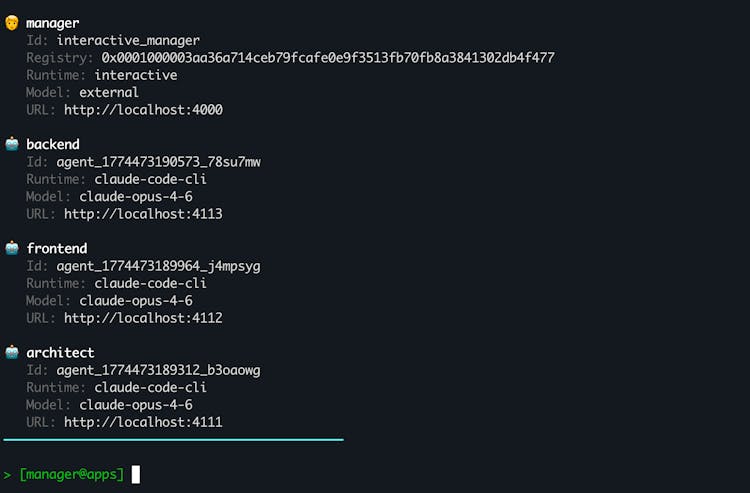Open the frontend URL localhost:4112

[143, 318]
